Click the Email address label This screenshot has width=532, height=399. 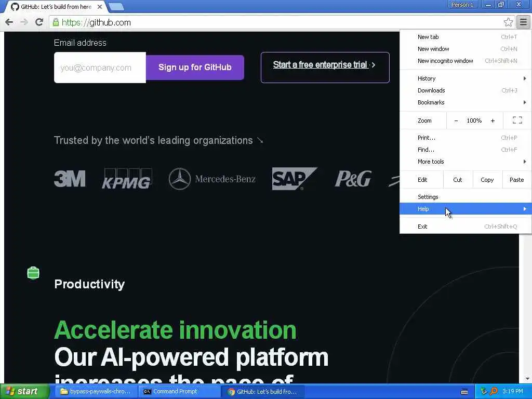pyautogui.click(x=80, y=43)
